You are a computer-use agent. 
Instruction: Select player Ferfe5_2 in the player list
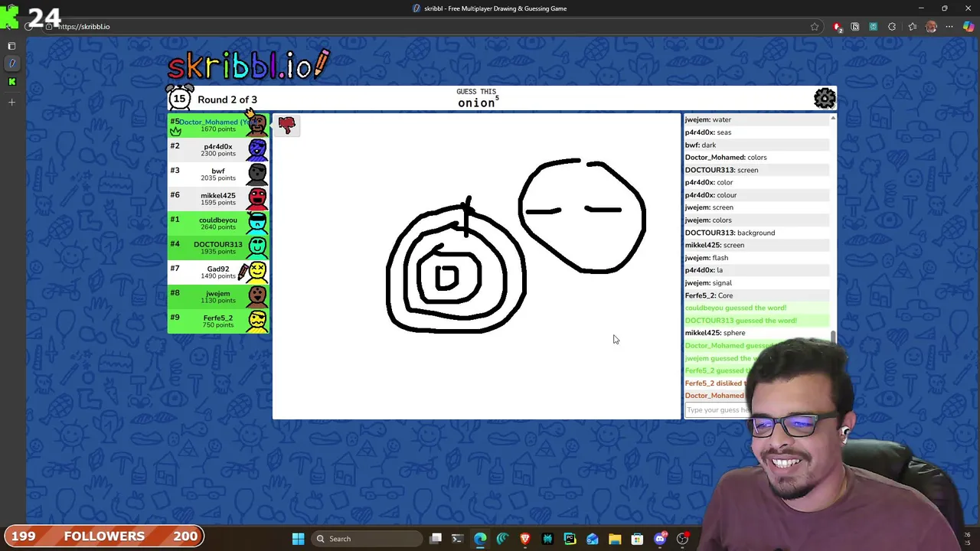218,321
